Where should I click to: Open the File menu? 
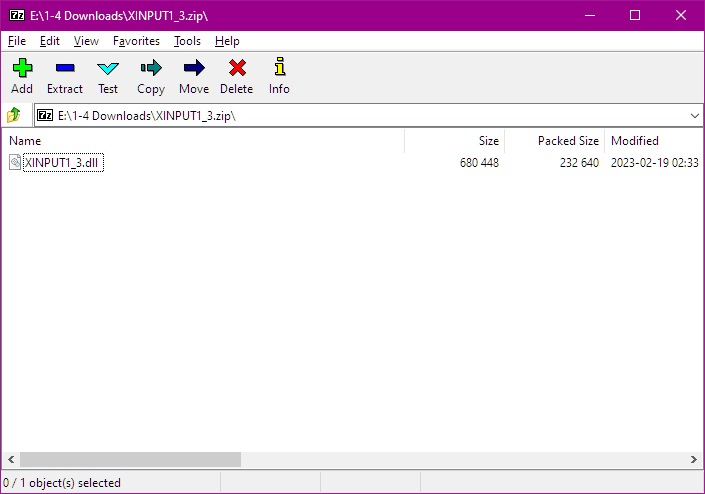click(x=17, y=41)
